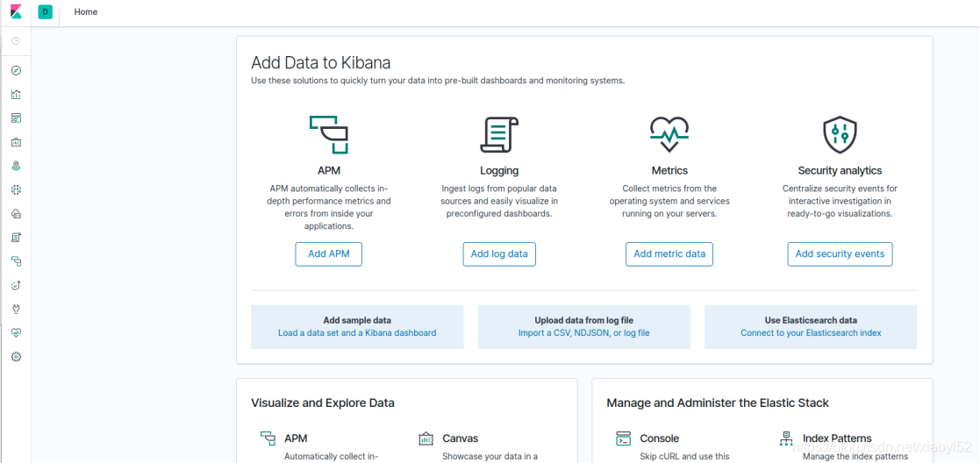Screen dimensions: 980x463
Task: Open the Default space avatar D
Action: click(45, 12)
